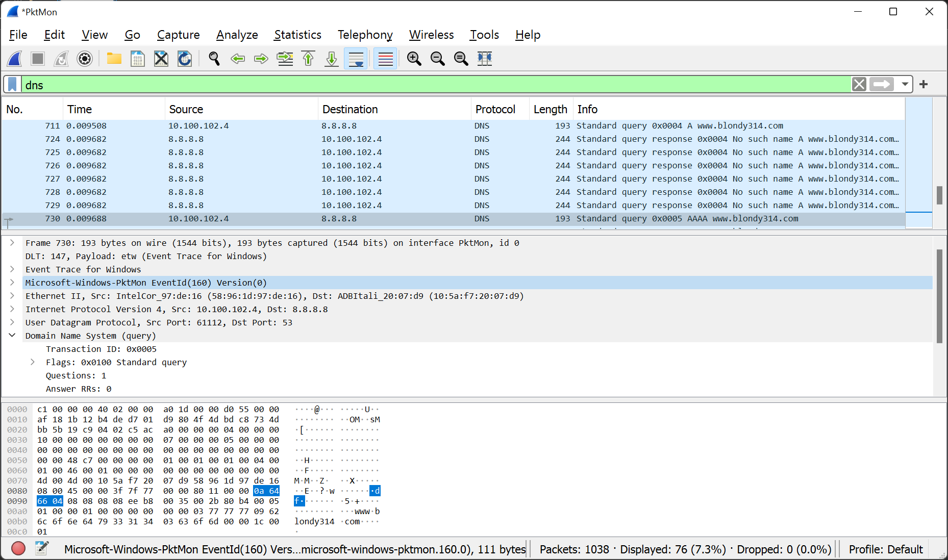
Task: Sort packets by Time column
Action: point(114,109)
